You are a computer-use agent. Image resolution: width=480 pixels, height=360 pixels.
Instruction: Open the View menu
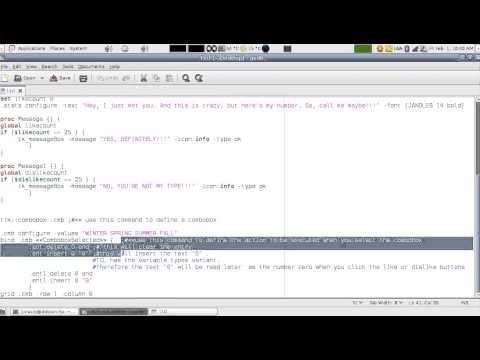(x=31, y=67)
